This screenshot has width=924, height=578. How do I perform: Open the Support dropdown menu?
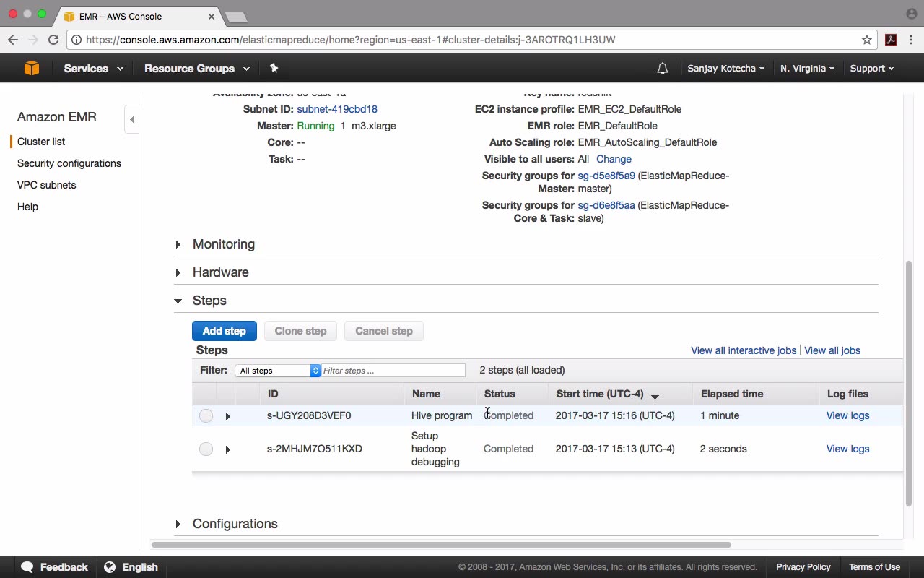(x=871, y=69)
